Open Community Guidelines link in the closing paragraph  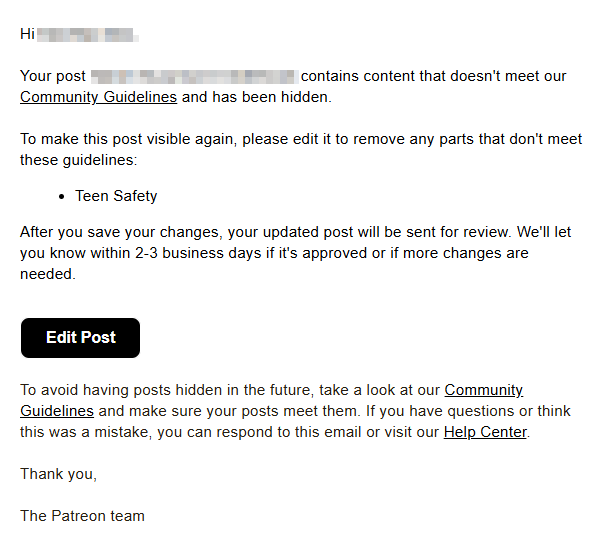(271, 400)
